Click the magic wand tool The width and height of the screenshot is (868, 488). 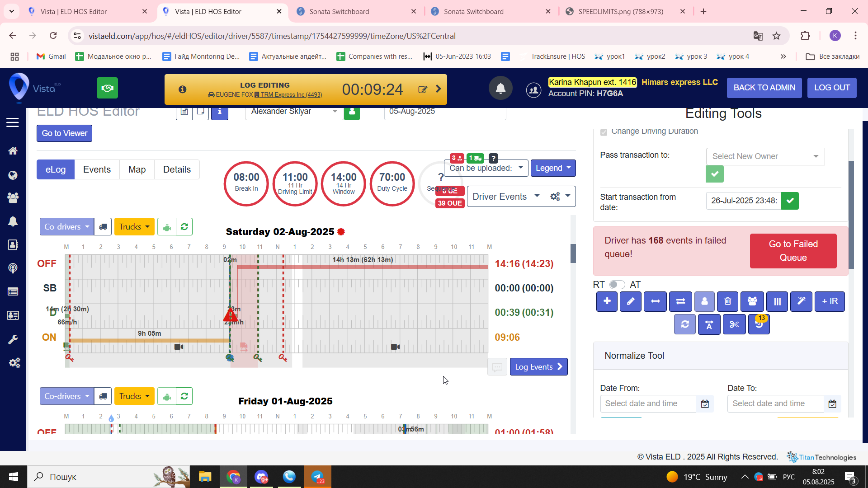point(801,301)
